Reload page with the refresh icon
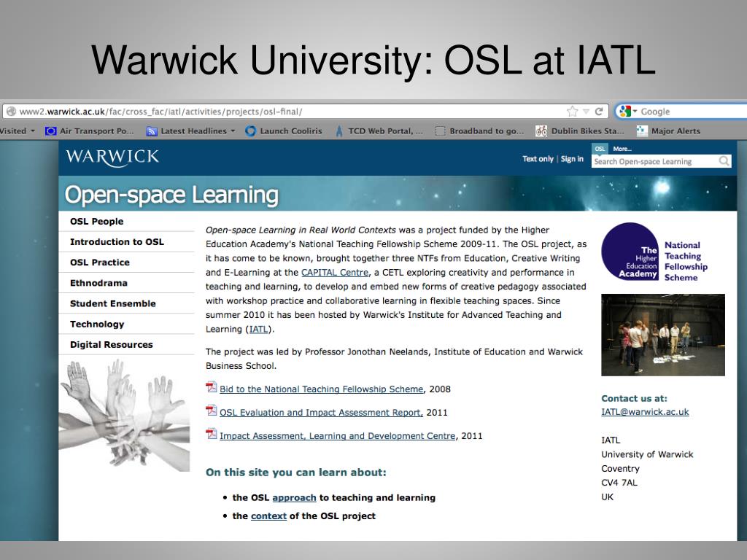Viewport: 747px width, 560px height. (599, 112)
